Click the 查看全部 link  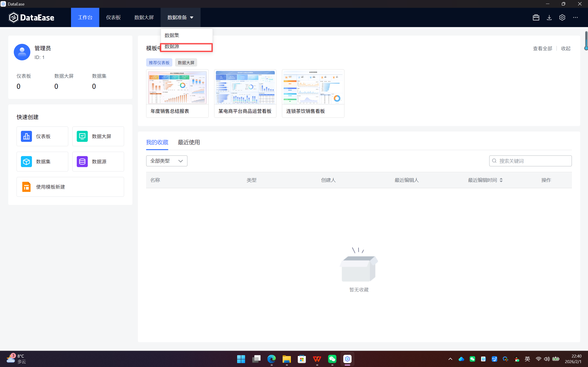point(542,48)
